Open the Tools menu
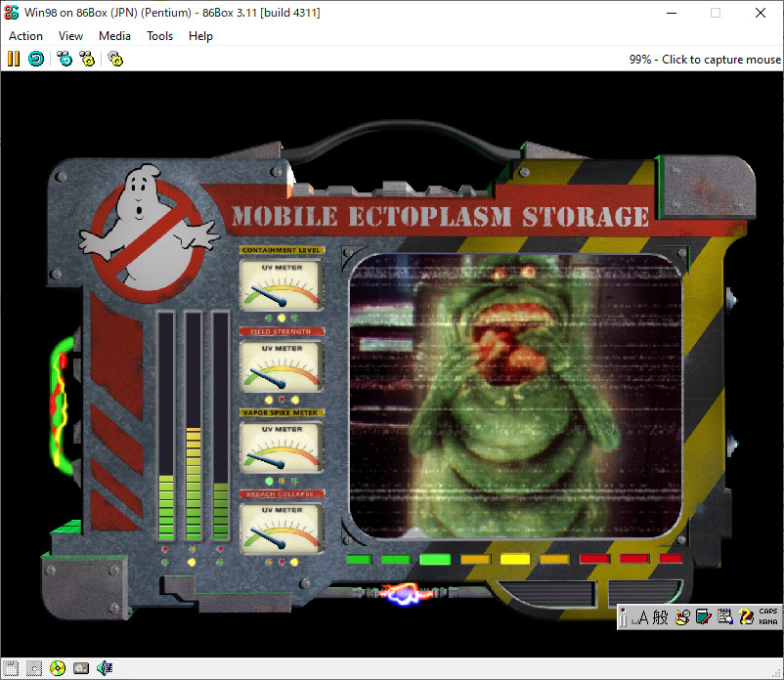The width and height of the screenshot is (784, 680). tap(159, 36)
